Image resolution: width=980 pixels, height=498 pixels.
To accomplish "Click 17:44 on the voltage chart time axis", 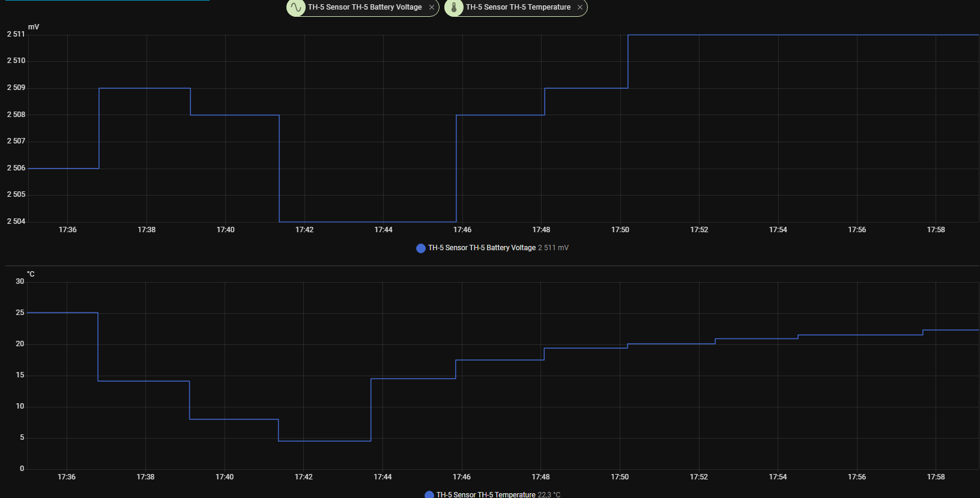I will click(x=384, y=230).
